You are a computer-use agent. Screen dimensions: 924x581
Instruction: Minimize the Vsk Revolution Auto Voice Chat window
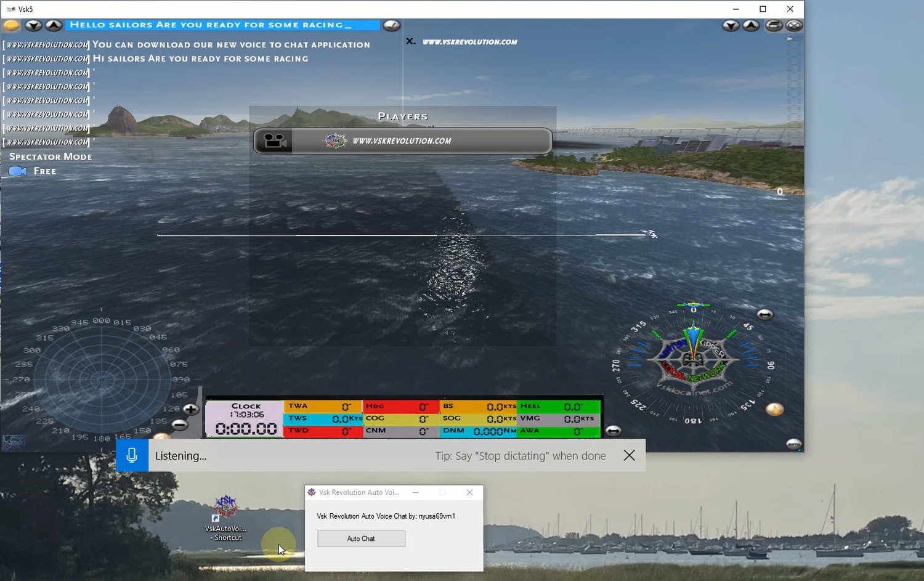[416, 492]
